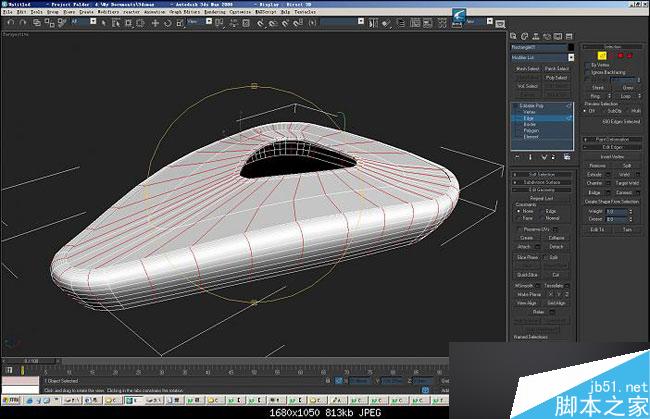Viewport: 650px width, 419px height.
Task: Click the animation time slider handle
Action: [x=31, y=361]
